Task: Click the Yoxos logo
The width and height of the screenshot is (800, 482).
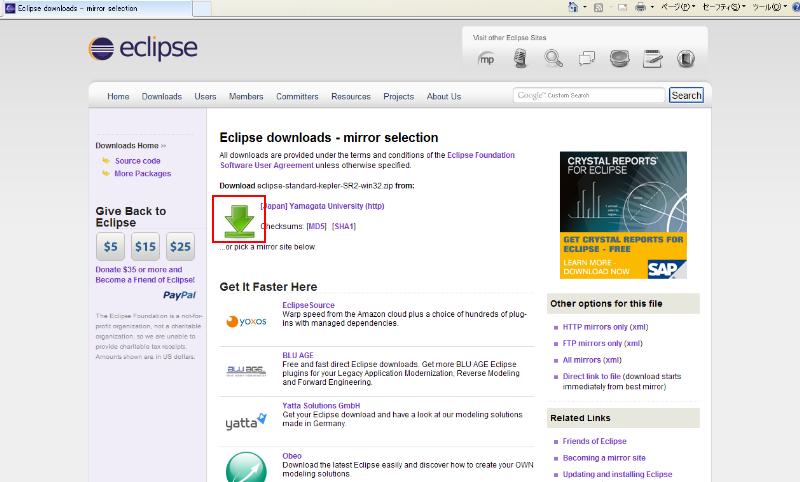Action: coord(246,321)
